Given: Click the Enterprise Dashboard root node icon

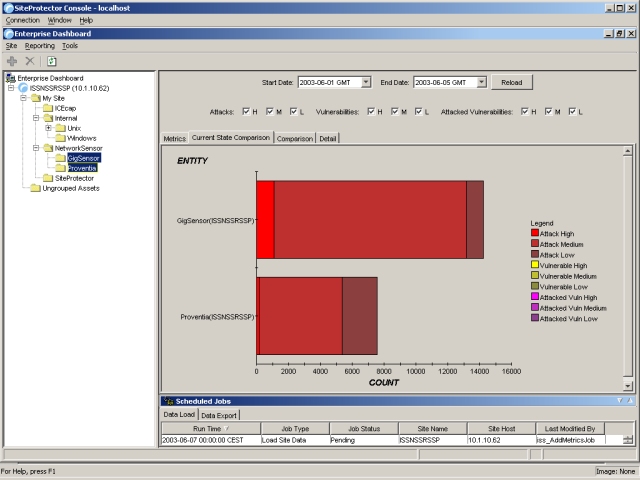Looking at the screenshot, I should point(11,78).
